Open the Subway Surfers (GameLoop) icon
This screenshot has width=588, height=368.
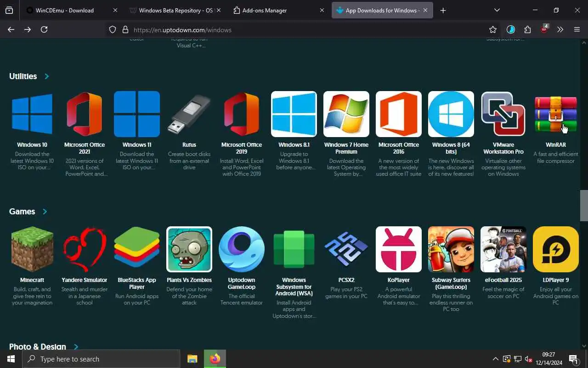pyautogui.click(x=451, y=249)
